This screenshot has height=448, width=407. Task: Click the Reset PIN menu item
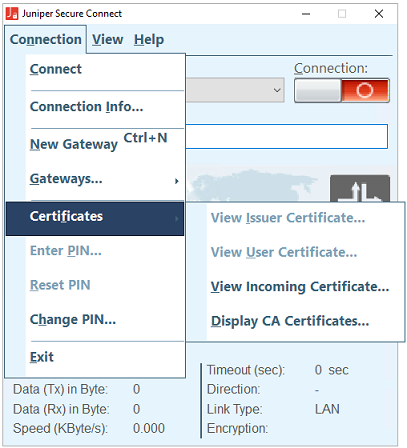tap(95, 285)
